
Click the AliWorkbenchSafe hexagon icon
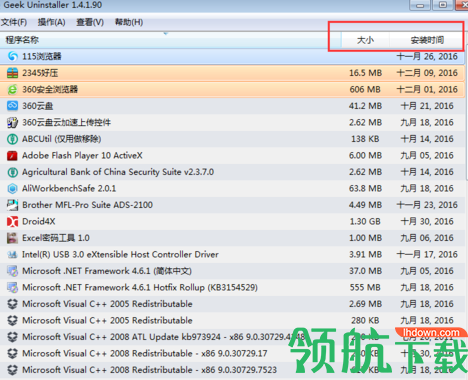coord(12,188)
